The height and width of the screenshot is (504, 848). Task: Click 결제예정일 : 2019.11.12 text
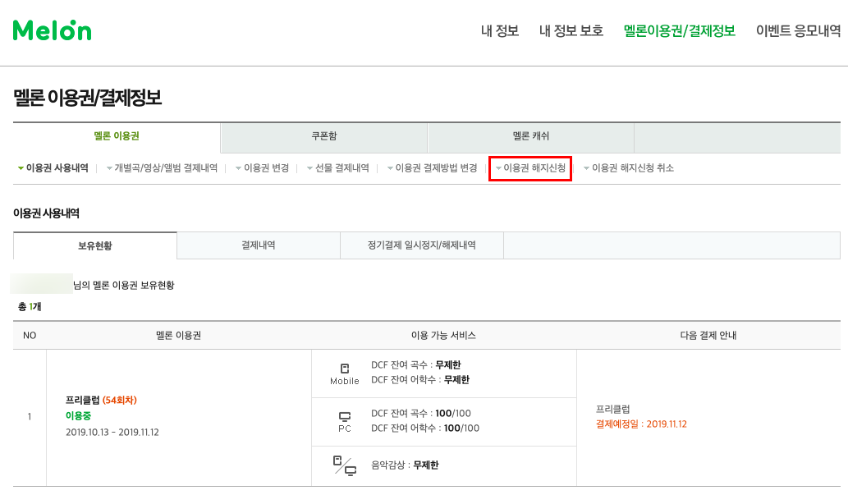click(x=641, y=424)
